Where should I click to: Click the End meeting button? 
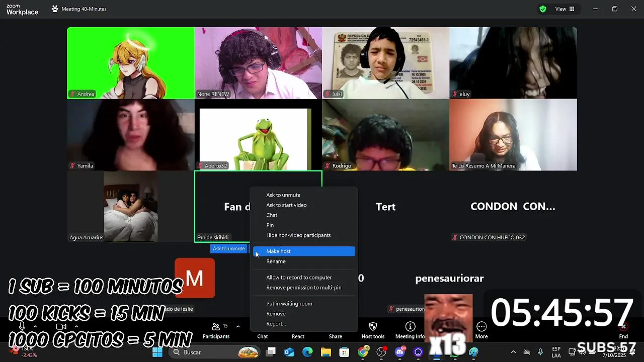623,331
